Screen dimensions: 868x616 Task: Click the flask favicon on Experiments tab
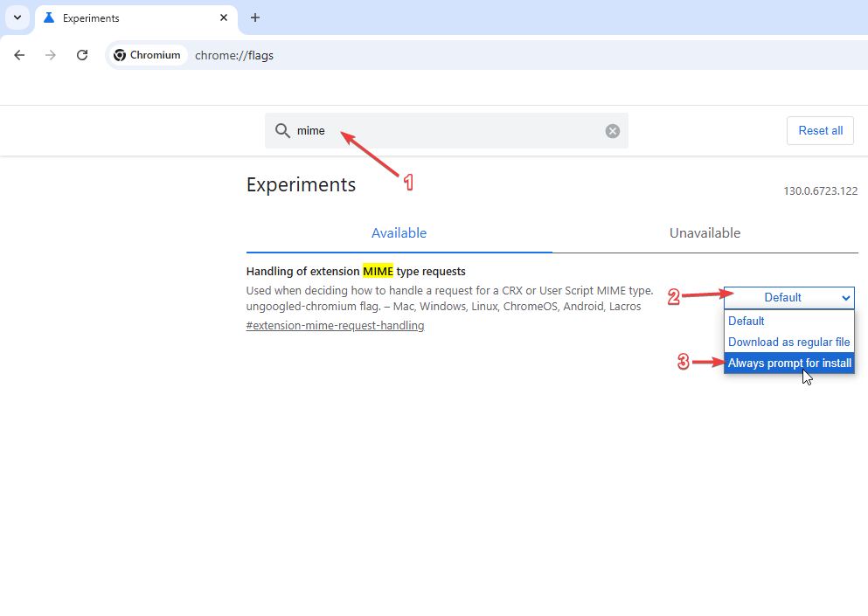[x=49, y=17]
